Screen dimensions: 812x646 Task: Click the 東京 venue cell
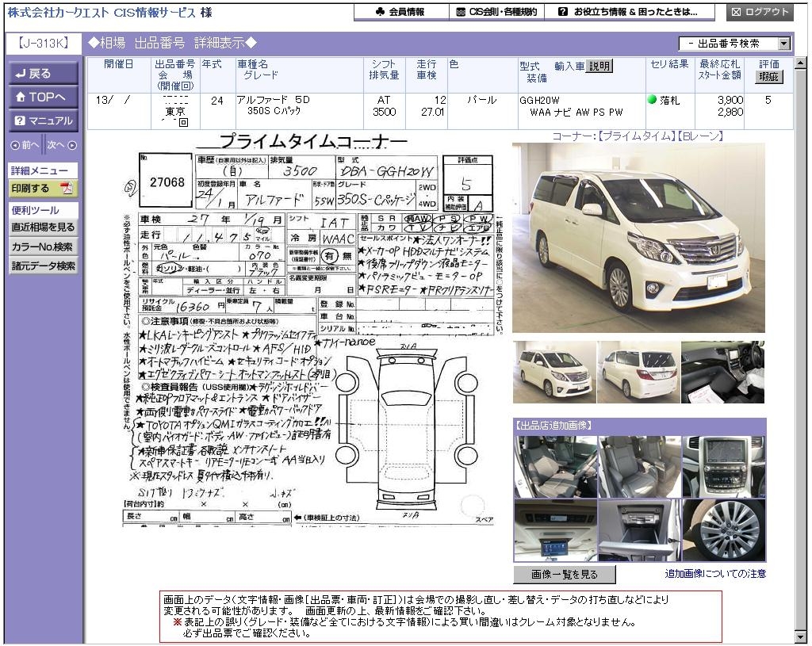175,111
